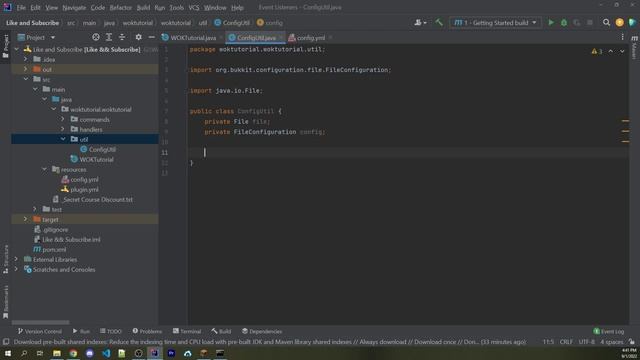Click the UTF-8 encoding indicator
640x360 pixels.
coord(587,342)
